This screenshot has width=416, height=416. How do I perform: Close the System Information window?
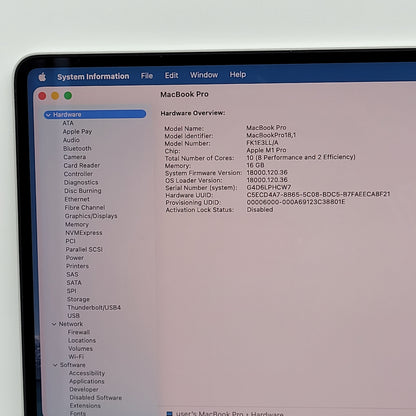tap(42, 96)
